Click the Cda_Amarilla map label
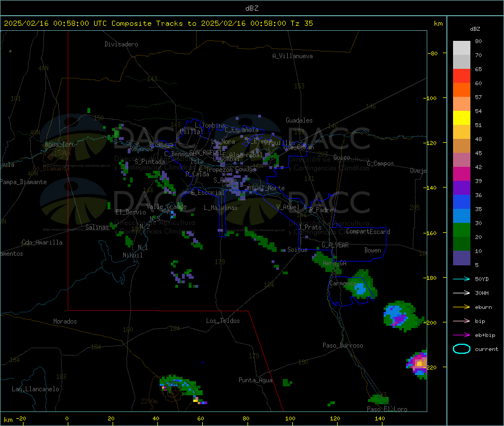504x426 pixels. 42,242
